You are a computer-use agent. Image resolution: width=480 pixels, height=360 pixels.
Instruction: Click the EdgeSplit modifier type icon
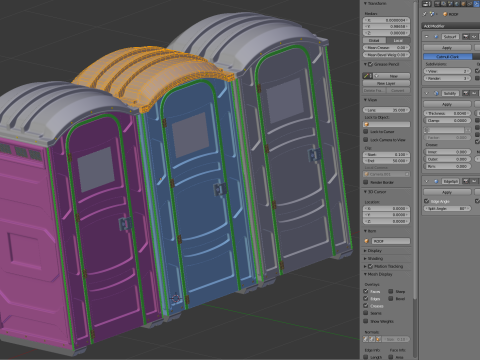[x=436, y=181]
